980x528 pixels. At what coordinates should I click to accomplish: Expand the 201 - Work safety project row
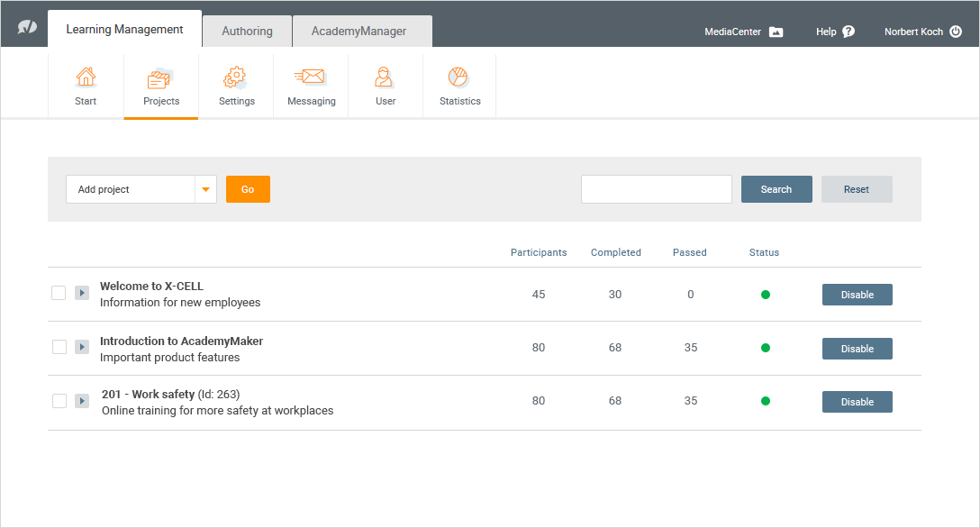(x=82, y=400)
